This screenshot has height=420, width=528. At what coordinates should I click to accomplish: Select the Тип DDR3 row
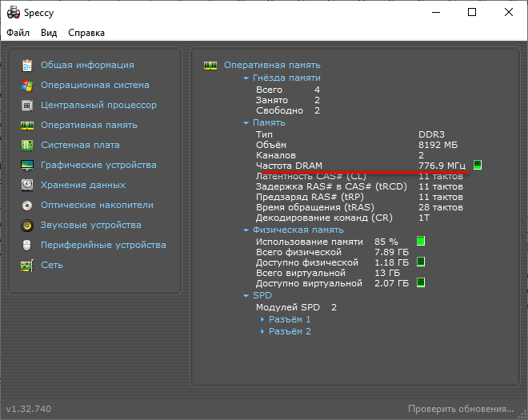tap(350, 134)
